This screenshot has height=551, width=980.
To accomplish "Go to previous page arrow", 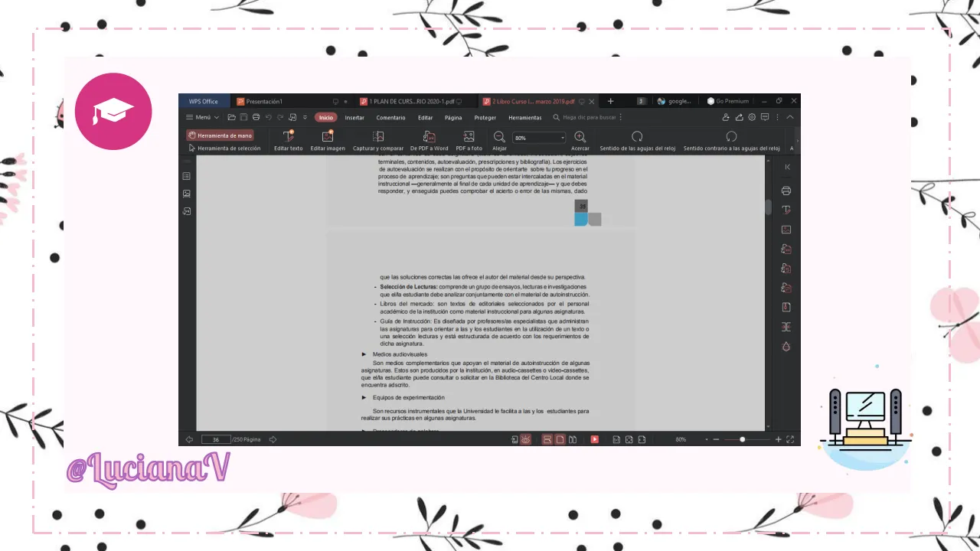I will pyautogui.click(x=189, y=439).
